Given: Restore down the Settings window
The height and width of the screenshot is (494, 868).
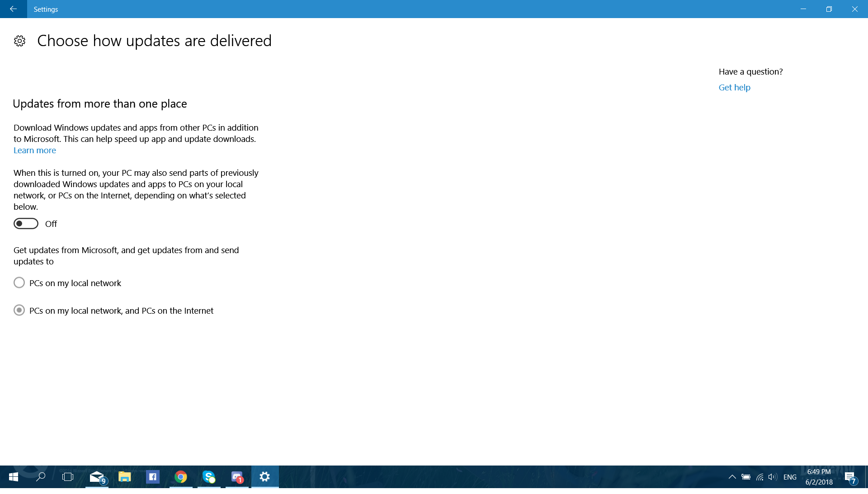Looking at the screenshot, I should (829, 9).
